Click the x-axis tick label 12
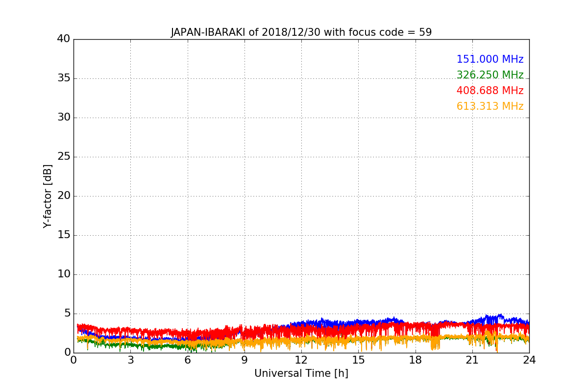 301,360
